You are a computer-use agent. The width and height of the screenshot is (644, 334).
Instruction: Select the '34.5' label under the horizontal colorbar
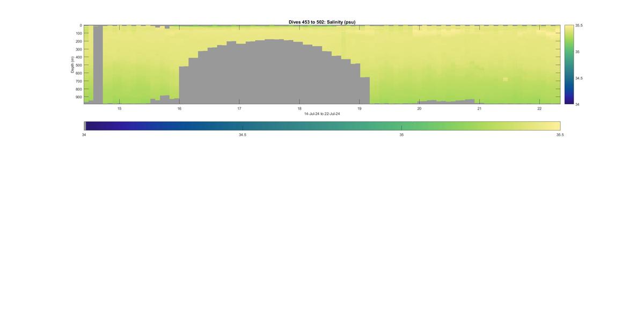[243, 135]
